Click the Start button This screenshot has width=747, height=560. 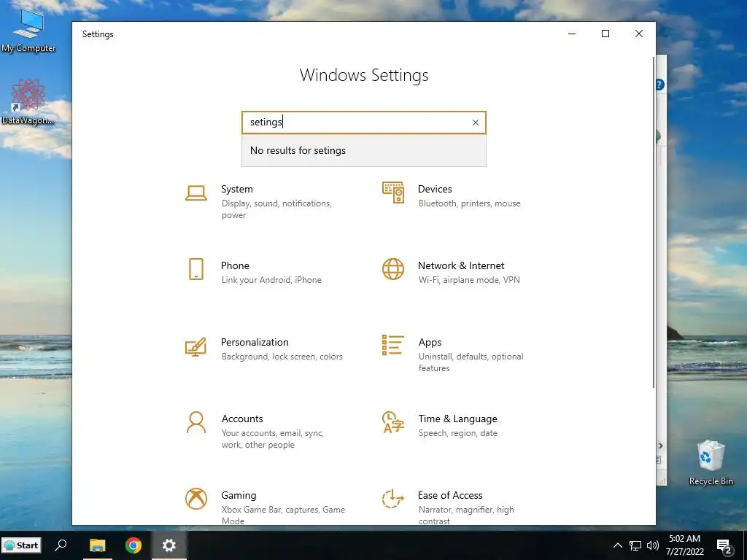tap(21, 545)
